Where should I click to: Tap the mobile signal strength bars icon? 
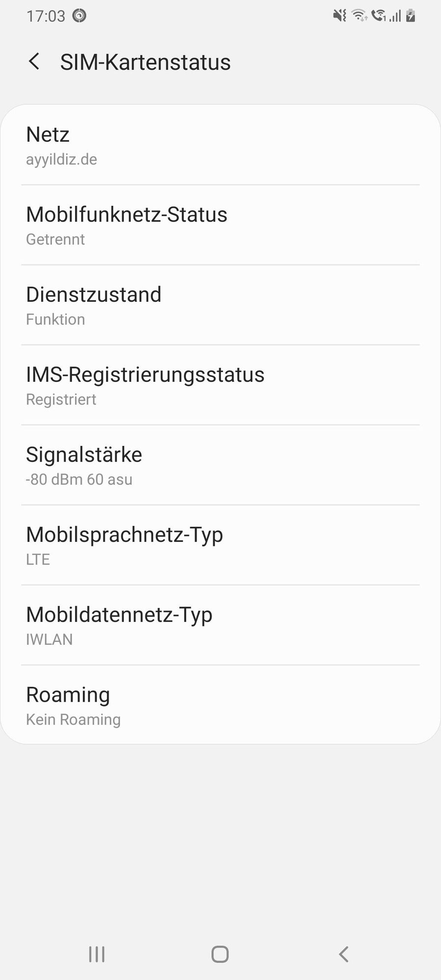(395, 16)
